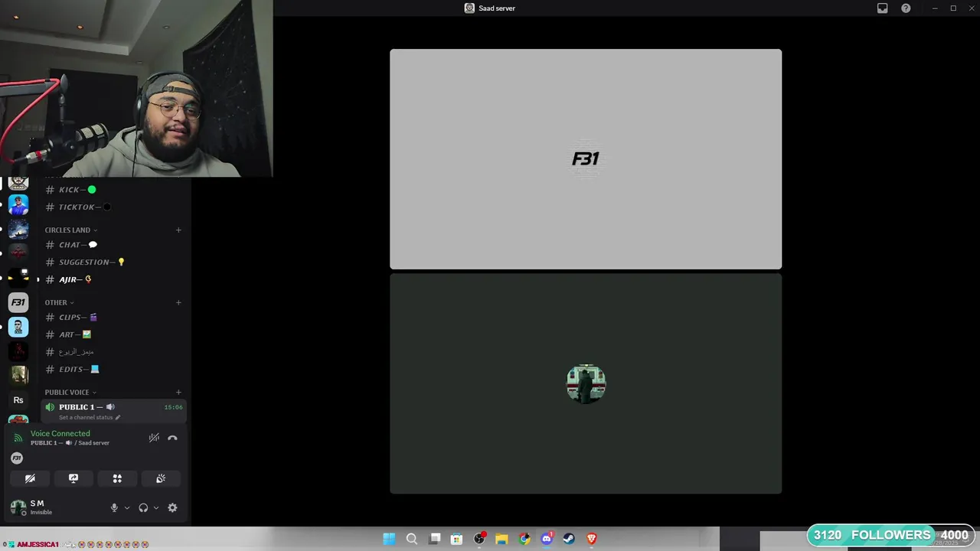
Task: Open Chrome from taskbar
Action: [524, 539]
